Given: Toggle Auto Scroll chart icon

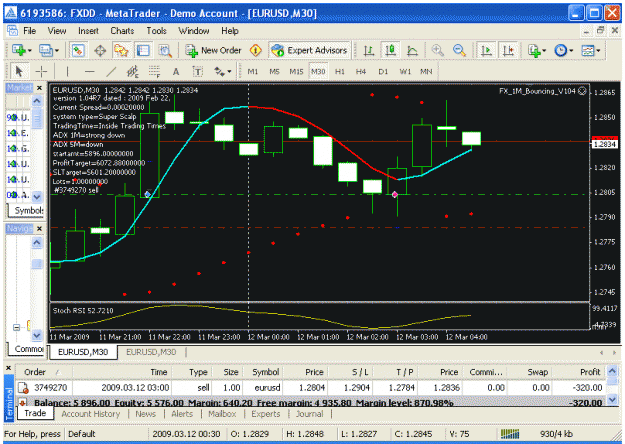Looking at the screenshot, I should tap(486, 51).
